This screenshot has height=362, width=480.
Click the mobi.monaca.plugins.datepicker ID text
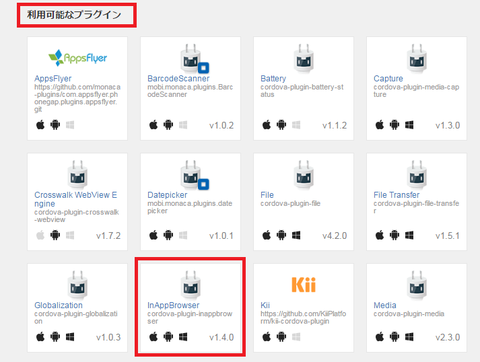point(190,207)
